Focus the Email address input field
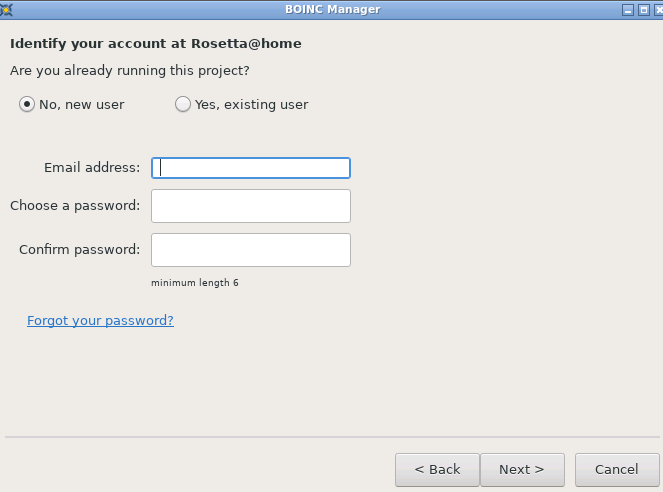The image size is (663, 492). click(x=251, y=168)
